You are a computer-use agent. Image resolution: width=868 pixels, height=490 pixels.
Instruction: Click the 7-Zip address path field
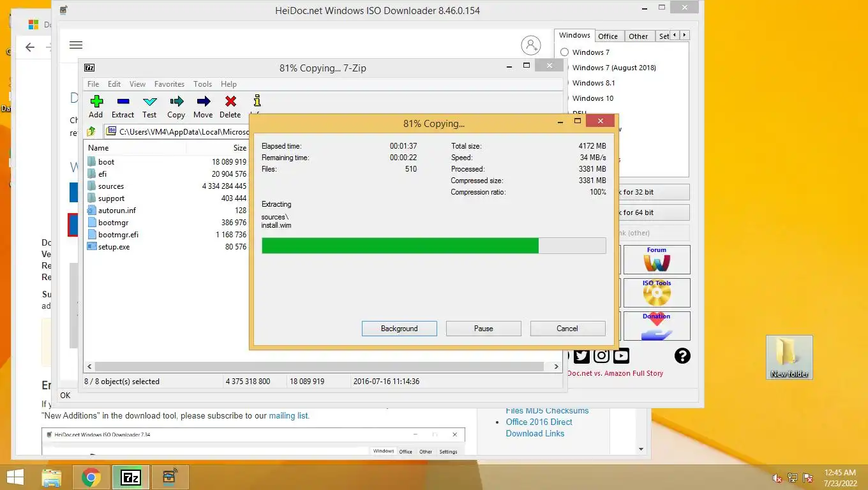click(176, 131)
